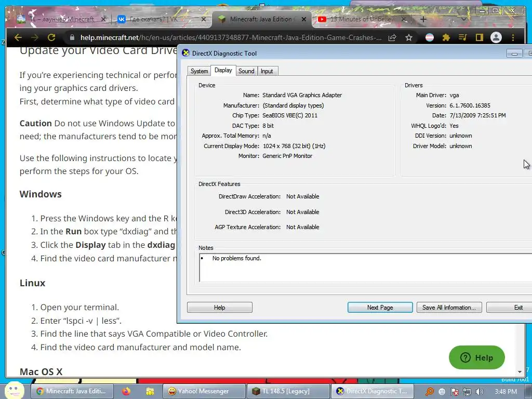Toggle the Chrome side panel icon
Image resolution: width=532 pixels, height=399 pixels.
point(479,37)
